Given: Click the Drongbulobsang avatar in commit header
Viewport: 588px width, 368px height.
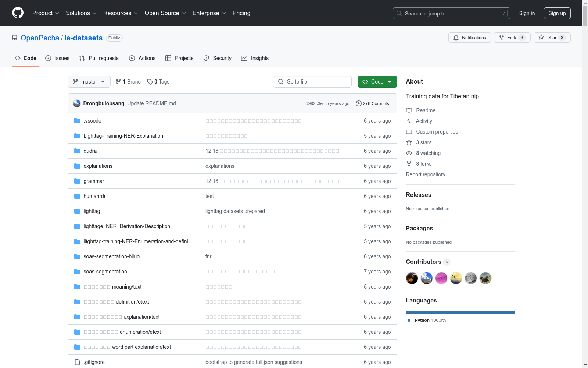Looking at the screenshot, I should [x=77, y=103].
